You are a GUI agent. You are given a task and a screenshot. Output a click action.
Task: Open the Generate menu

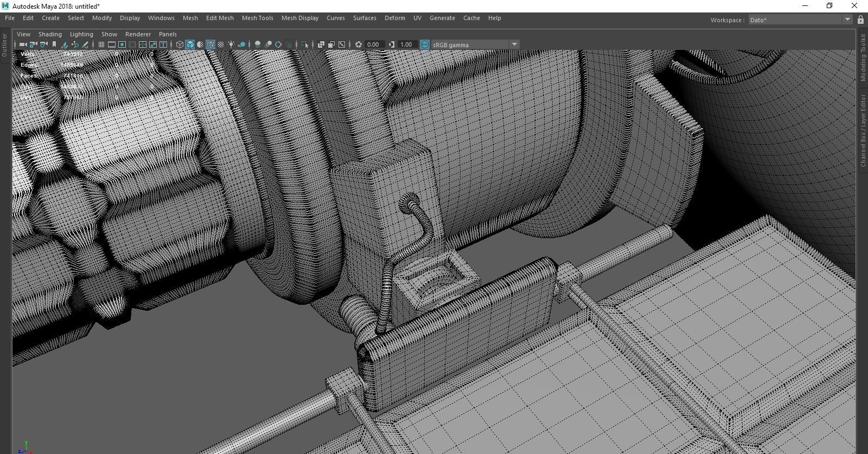pyautogui.click(x=442, y=18)
